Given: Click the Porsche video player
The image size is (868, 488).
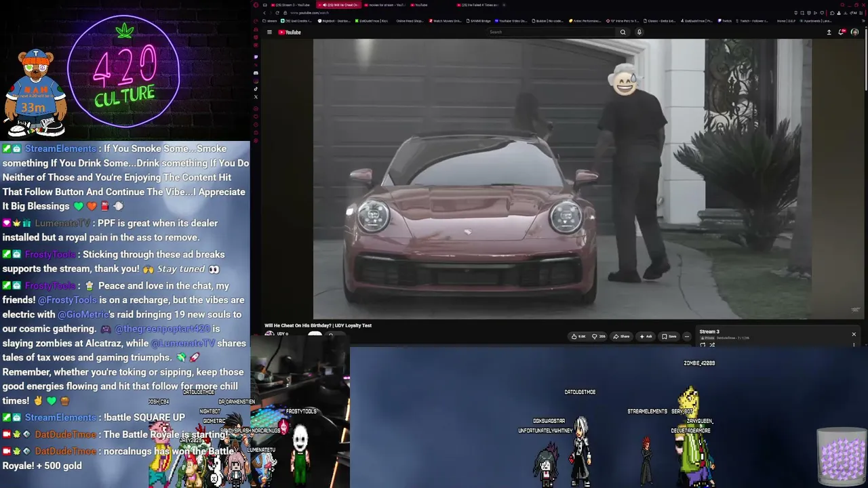Looking at the screenshot, I should [562, 178].
